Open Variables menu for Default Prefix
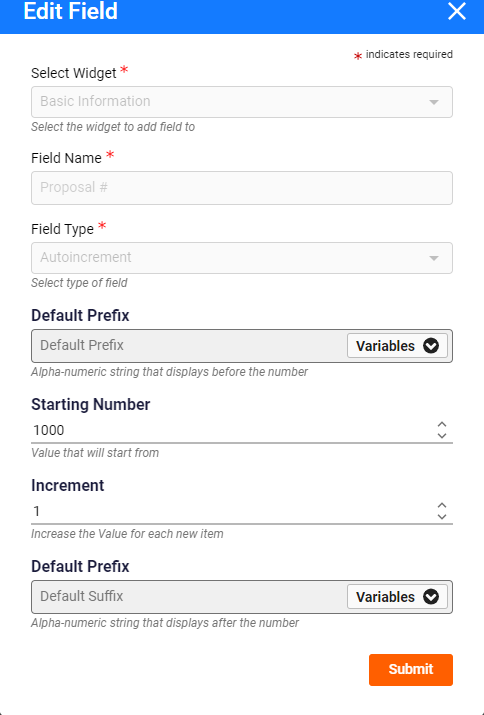Screen dimensions: 484x715 397,346
